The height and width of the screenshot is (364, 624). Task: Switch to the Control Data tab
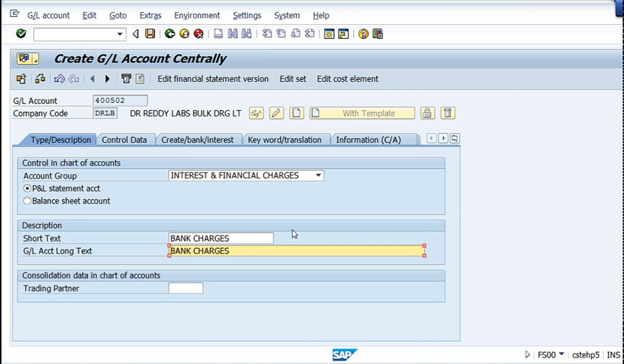124,140
